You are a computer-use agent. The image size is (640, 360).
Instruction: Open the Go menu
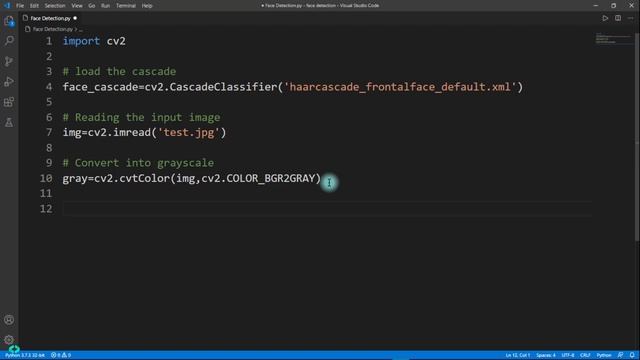tap(91, 6)
